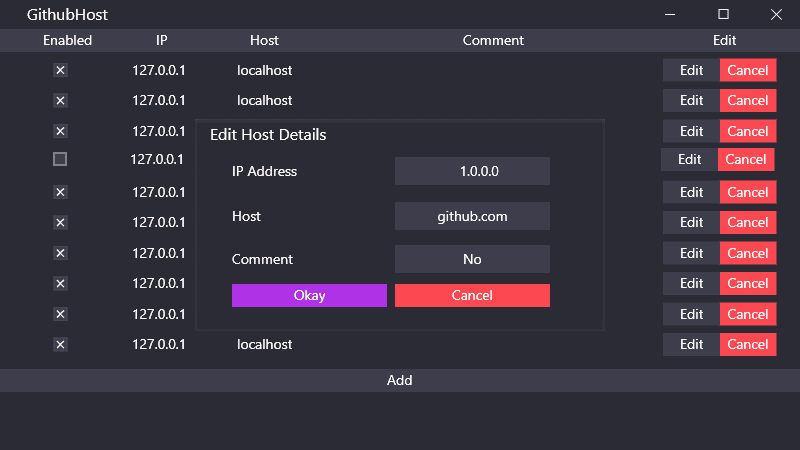Close the GithubHost window
The image size is (800, 450).
point(776,14)
